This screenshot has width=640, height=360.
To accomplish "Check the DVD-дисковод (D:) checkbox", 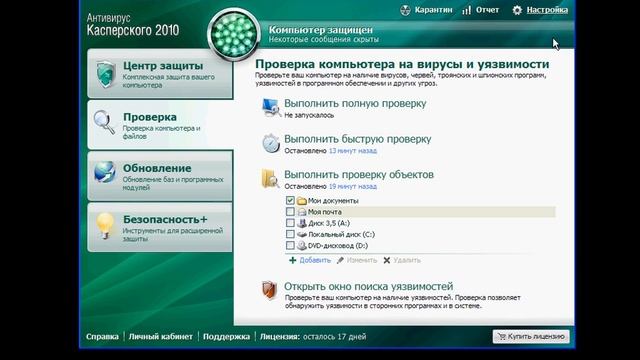I will 290,246.
